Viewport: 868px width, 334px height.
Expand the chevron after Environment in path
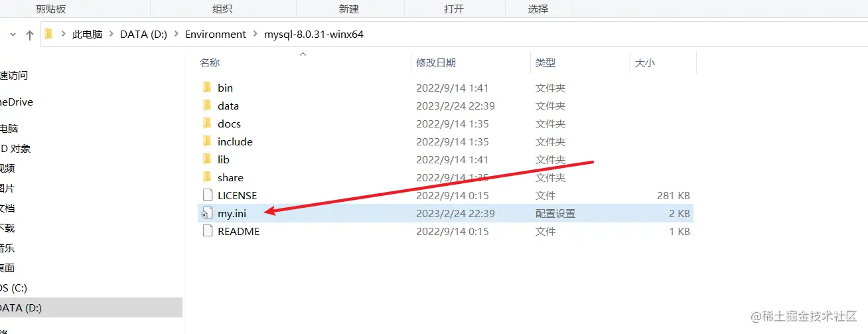click(255, 35)
